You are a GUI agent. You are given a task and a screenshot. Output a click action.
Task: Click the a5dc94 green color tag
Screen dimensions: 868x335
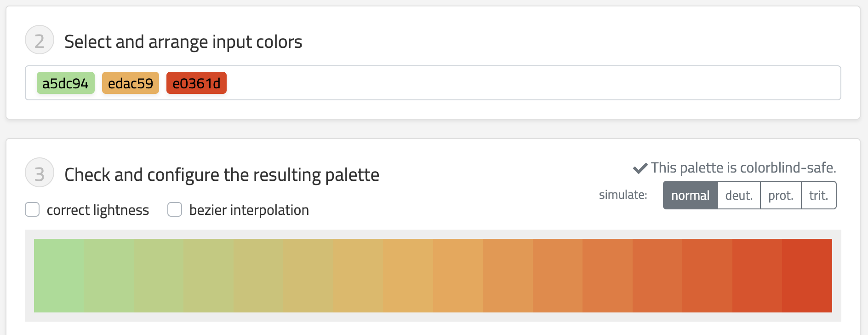tap(65, 83)
